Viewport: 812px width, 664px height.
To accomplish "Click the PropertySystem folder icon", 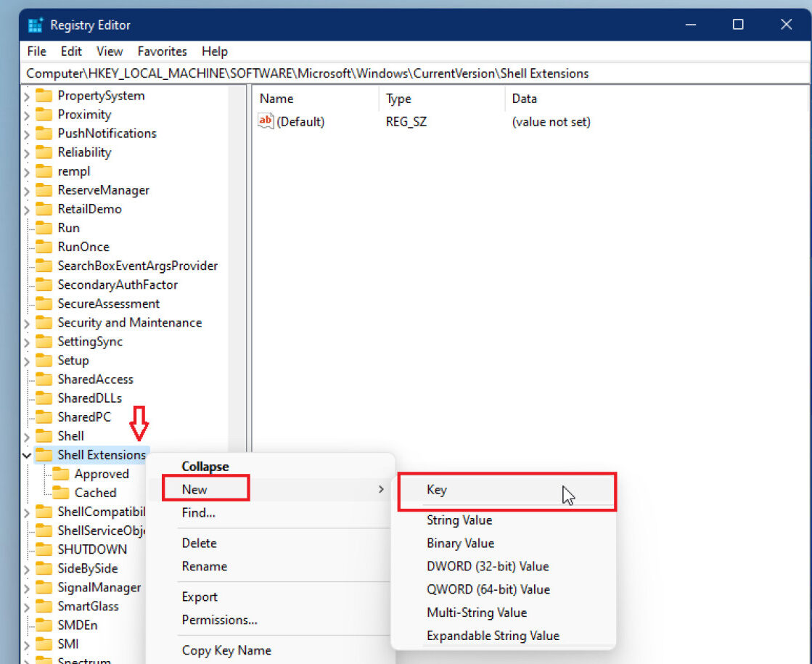I will pos(44,96).
